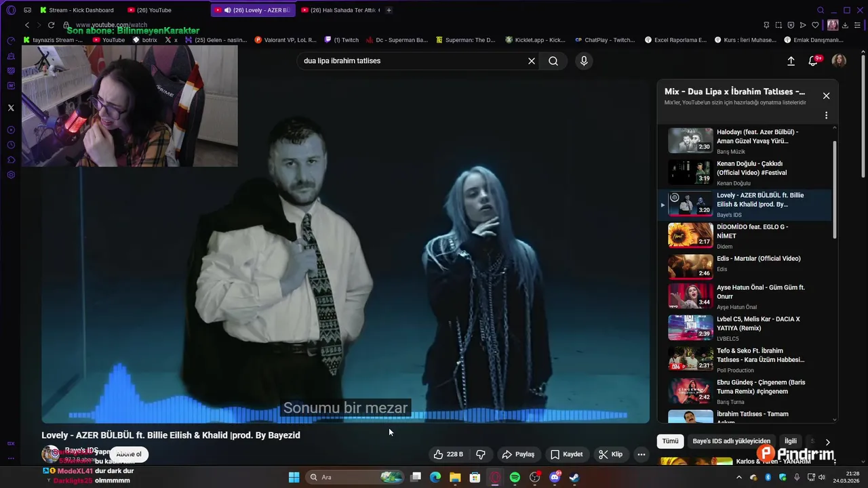Open the heart (pinboards) toolbar icon
Screen dimensions: 868x488
click(x=815, y=25)
